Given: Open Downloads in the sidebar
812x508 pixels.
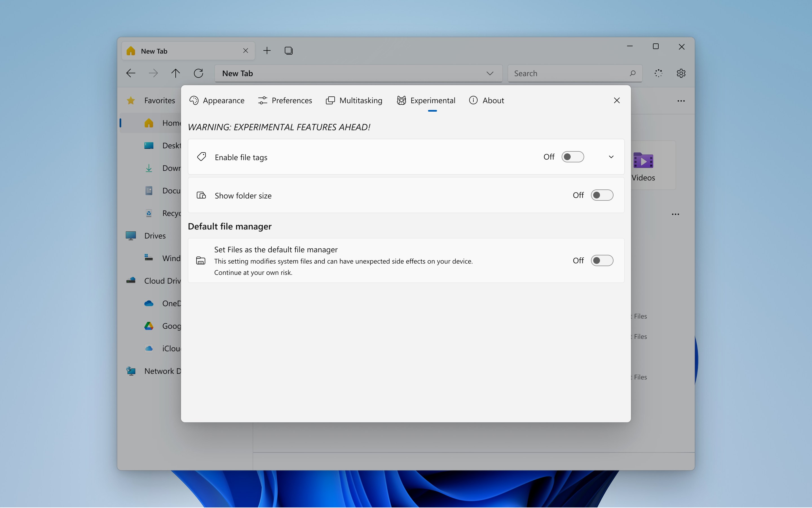Looking at the screenshot, I should pos(151,168).
